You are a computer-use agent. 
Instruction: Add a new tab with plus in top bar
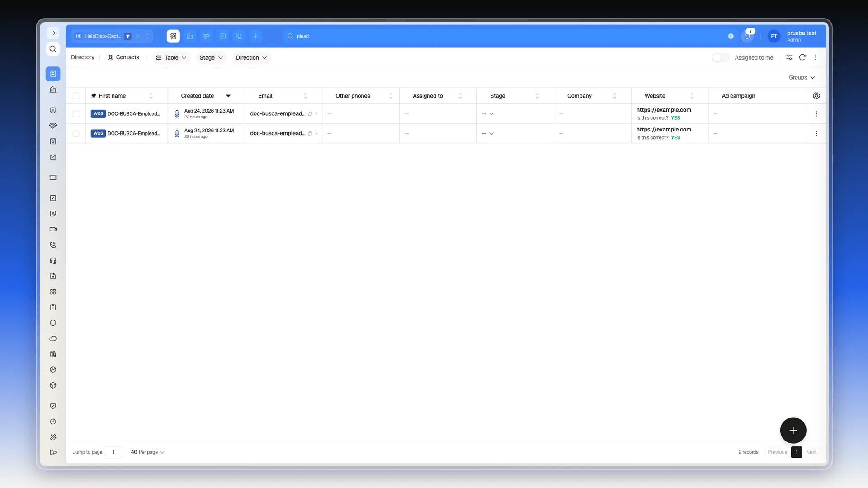(255, 36)
